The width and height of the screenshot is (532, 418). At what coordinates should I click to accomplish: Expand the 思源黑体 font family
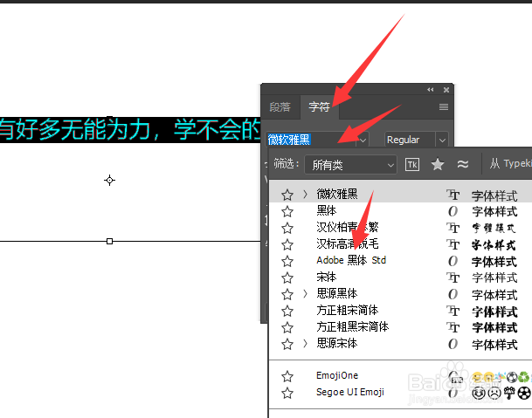pyautogui.click(x=305, y=293)
